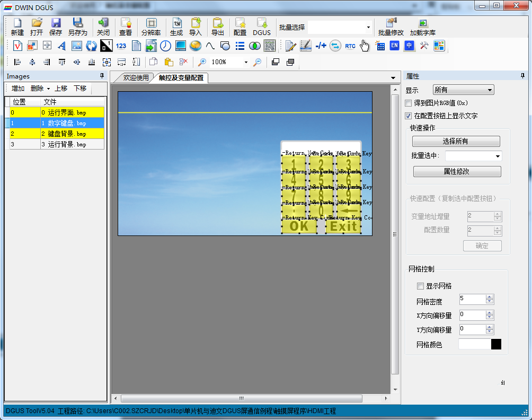The width and height of the screenshot is (532, 420).
Task: Enable 显示网格 show grid checkbox
Action: pos(420,286)
